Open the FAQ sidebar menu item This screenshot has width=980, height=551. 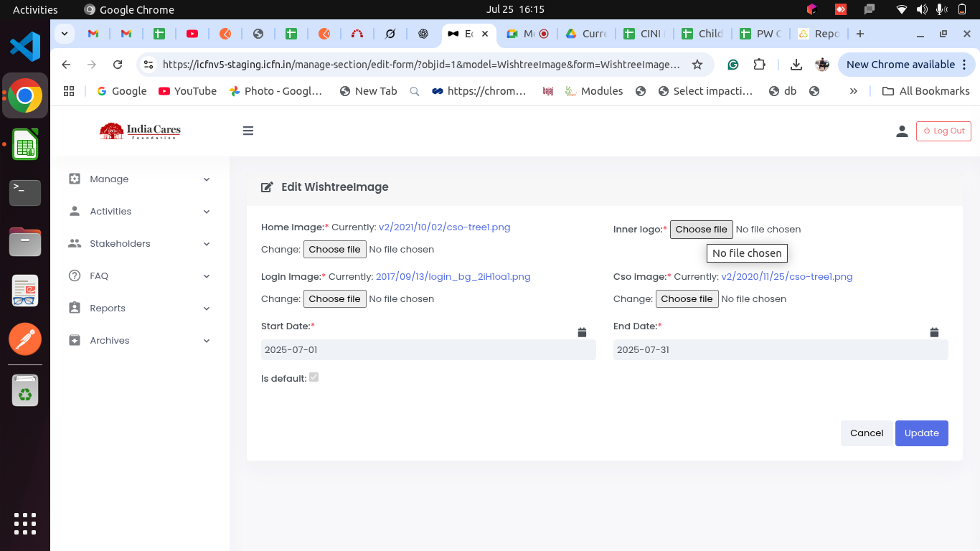coord(140,276)
